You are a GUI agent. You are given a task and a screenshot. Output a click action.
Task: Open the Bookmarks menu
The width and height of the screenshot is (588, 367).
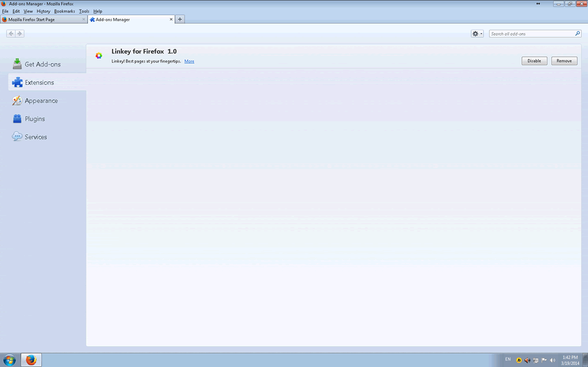(x=64, y=11)
